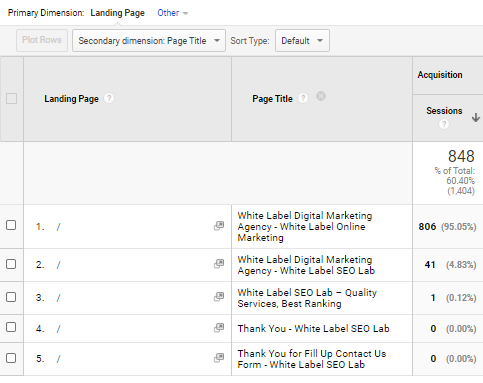Open row 5 landing page in new window icon
The height and width of the screenshot is (383, 483).
point(219,358)
